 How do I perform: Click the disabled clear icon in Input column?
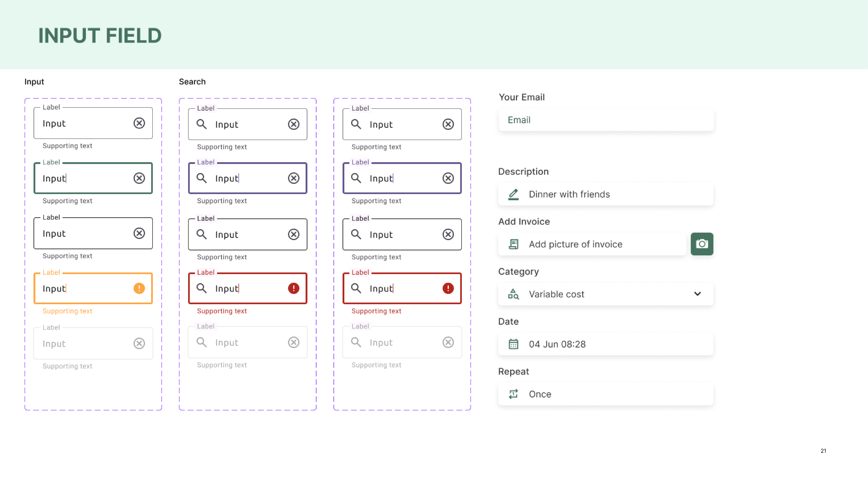(139, 344)
